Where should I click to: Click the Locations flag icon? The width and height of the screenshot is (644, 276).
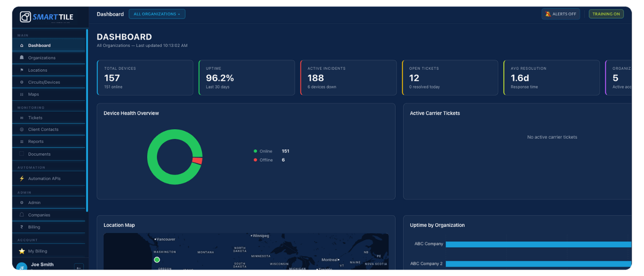[x=21, y=69]
